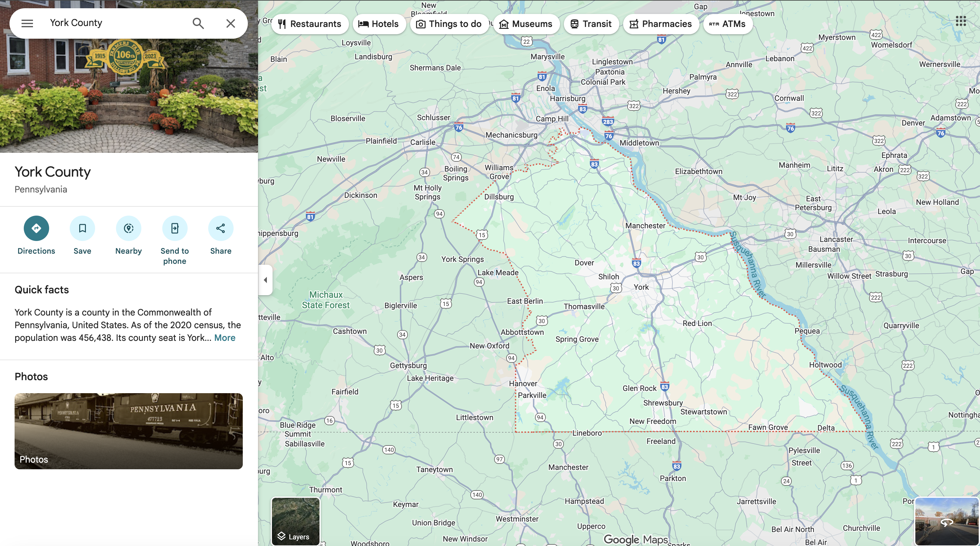Open the Pennsylvania train Photos thumbnail
The image size is (980, 546).
(129, 431)
